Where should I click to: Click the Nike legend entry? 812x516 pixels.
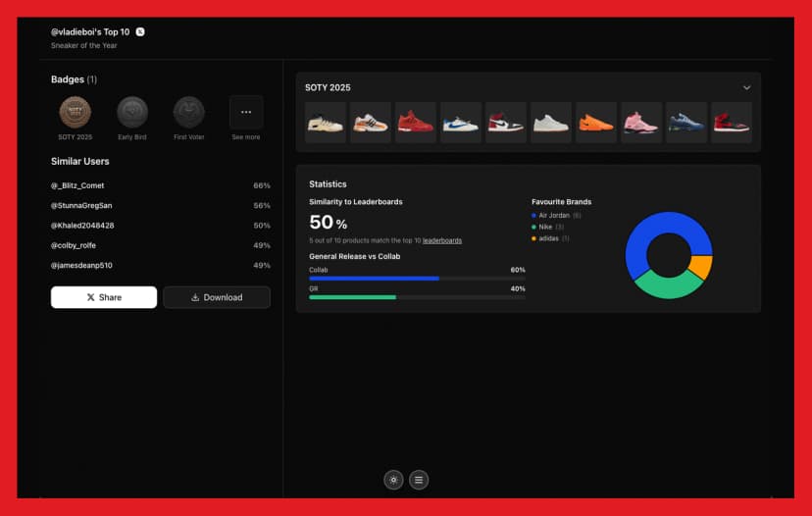tap(547, 227)
